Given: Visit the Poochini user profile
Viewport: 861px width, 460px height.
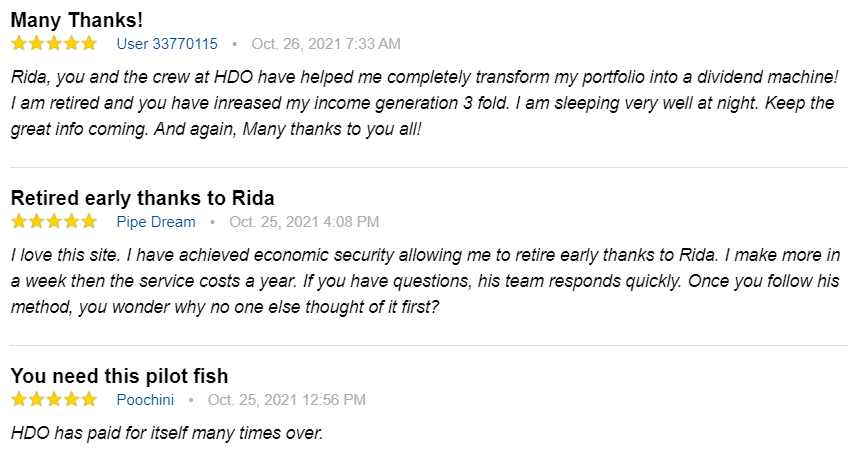Looking at the screenshot, I should (145, 400).
